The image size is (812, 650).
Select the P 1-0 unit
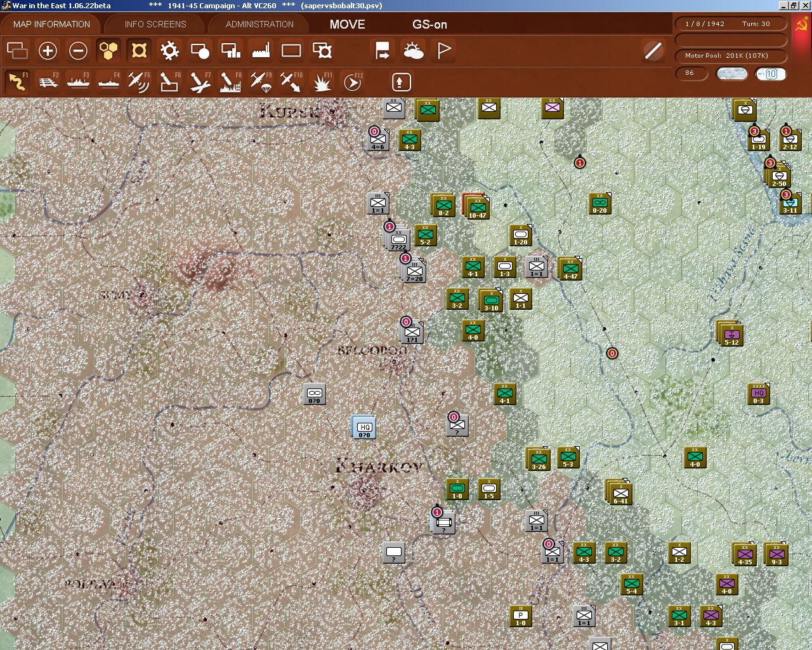[x=520, y=616]
